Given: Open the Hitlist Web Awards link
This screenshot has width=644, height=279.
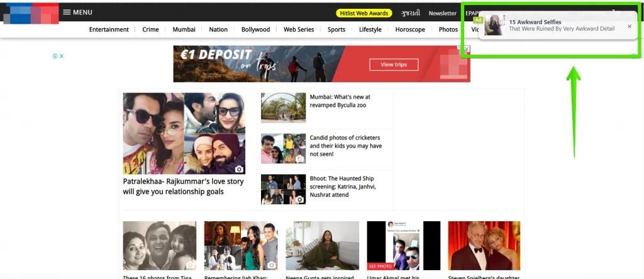Looking at the screenshot, I should pyautogui.click(x=364, y=13).
